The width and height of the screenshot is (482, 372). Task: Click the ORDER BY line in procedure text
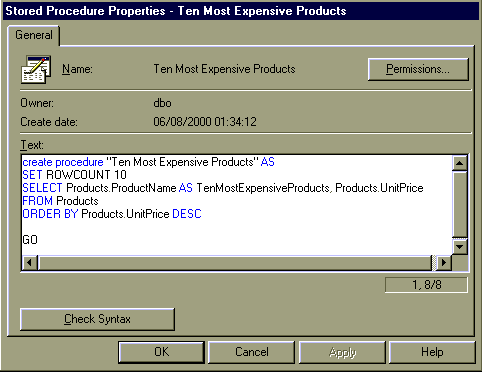112,214
